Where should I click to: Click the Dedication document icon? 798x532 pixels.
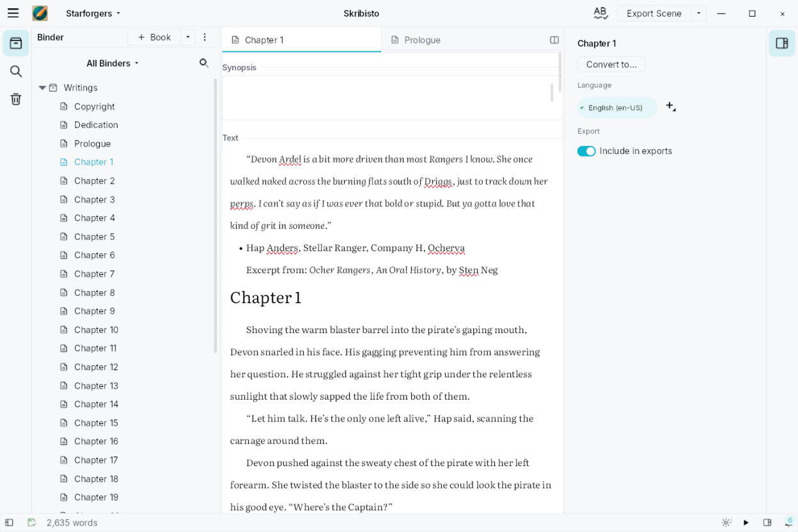63,125
